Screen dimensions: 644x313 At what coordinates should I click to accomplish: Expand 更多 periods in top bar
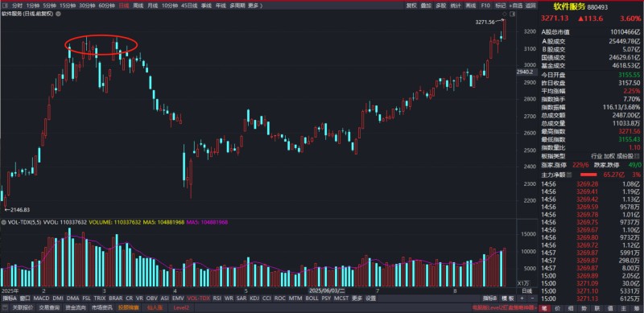coord(254,6)
